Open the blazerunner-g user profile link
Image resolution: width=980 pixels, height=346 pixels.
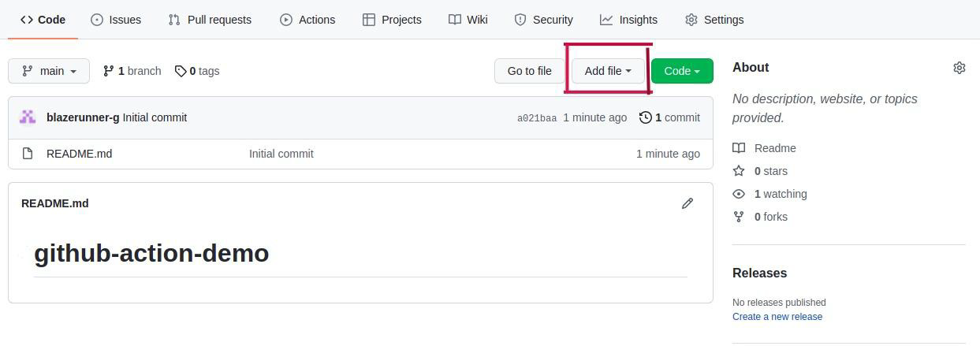pyautogui.click(x=83, y=117)
